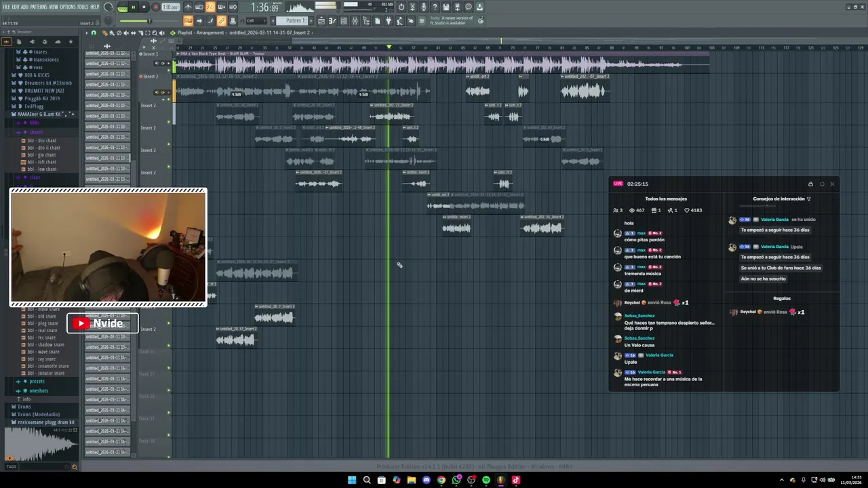The image size is (868, 488).
Task: Expand the presets folder
Action: click(37, 382)
